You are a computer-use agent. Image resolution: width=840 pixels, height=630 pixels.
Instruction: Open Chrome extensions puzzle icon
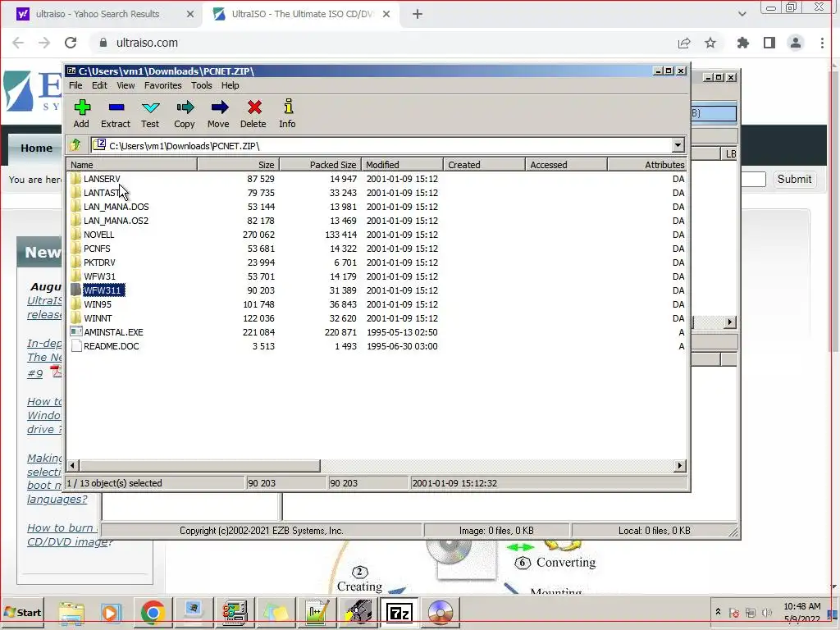coord(742,43)
